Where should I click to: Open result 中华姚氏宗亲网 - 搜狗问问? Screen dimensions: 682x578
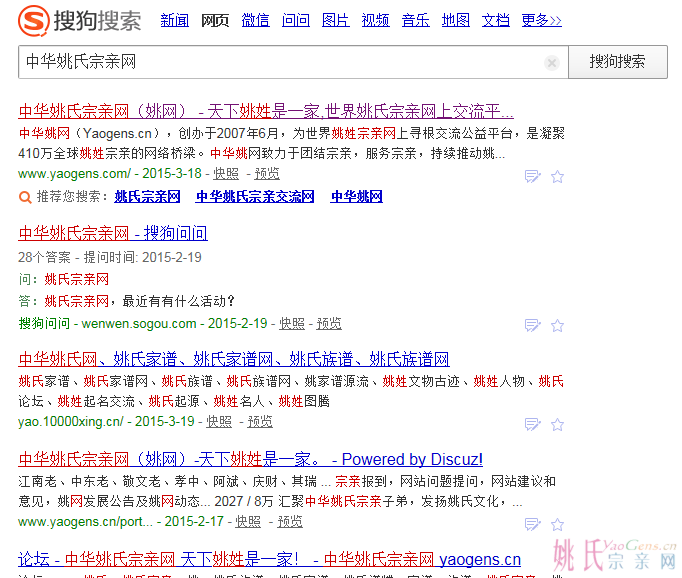point(113,234)
